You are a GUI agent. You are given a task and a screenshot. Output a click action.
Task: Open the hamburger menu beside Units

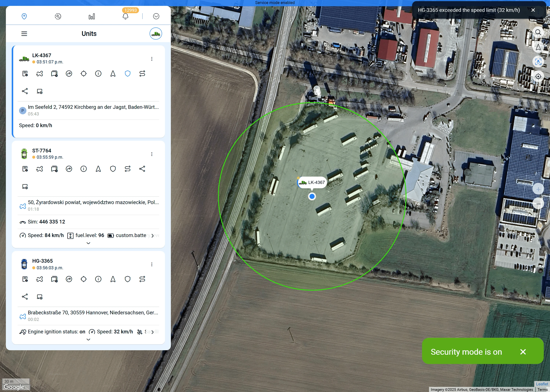point(24,34)
